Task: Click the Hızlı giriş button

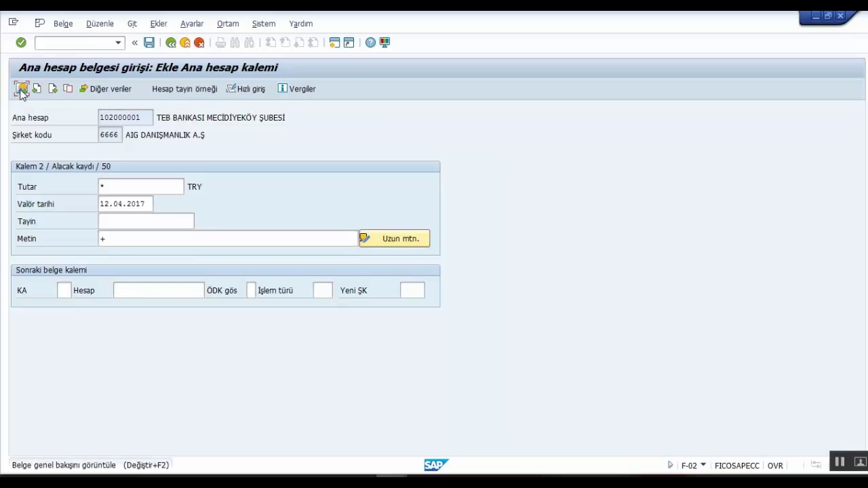Action: point(245,89)
